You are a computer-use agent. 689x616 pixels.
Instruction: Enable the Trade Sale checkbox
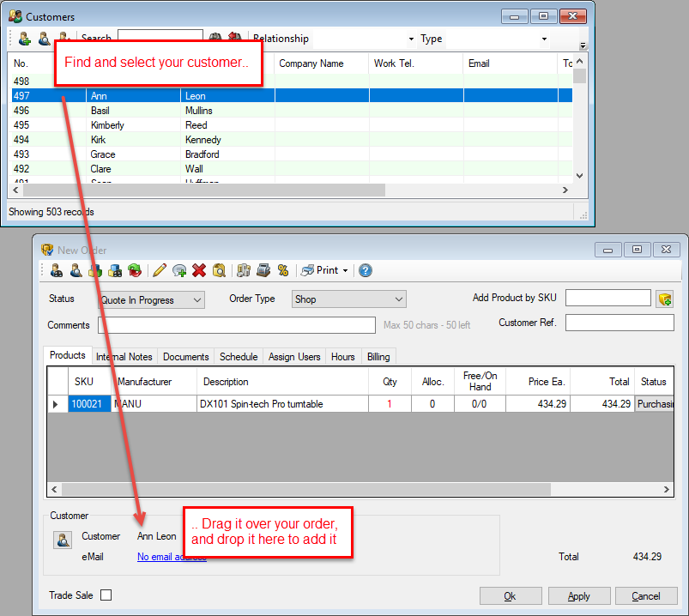[106, 595]
